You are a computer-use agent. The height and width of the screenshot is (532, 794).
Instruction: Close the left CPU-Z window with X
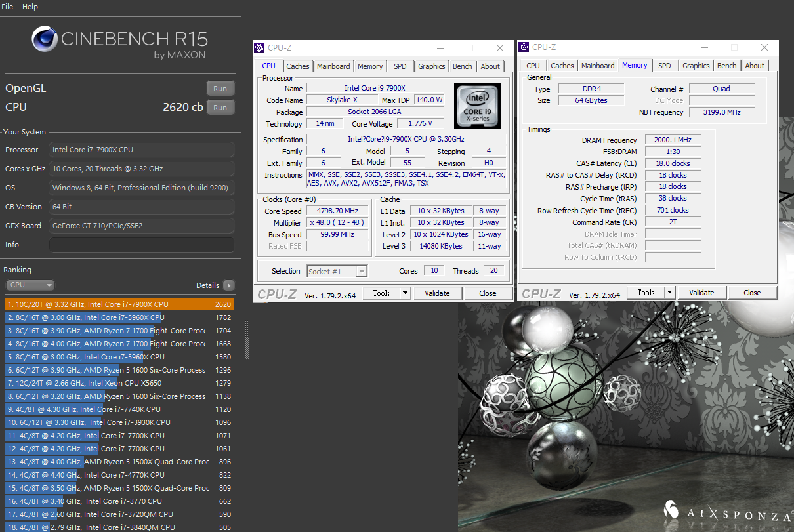point(500,48)
